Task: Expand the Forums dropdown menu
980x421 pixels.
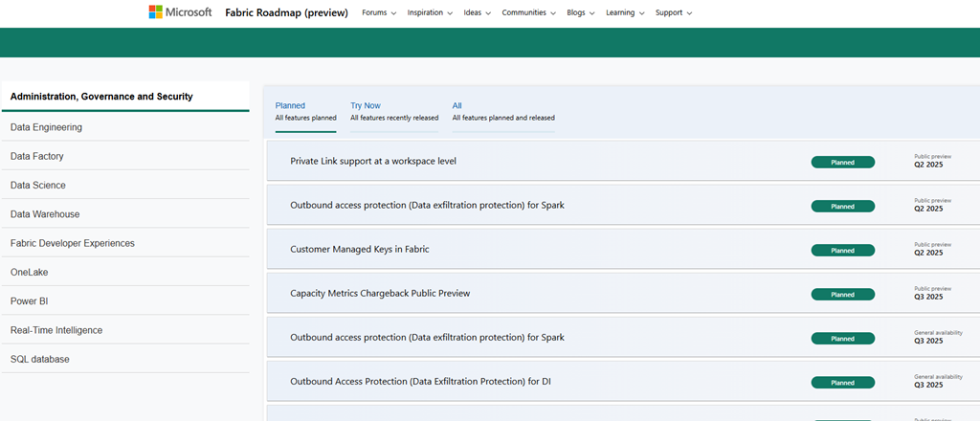Action: coord(379,12)
